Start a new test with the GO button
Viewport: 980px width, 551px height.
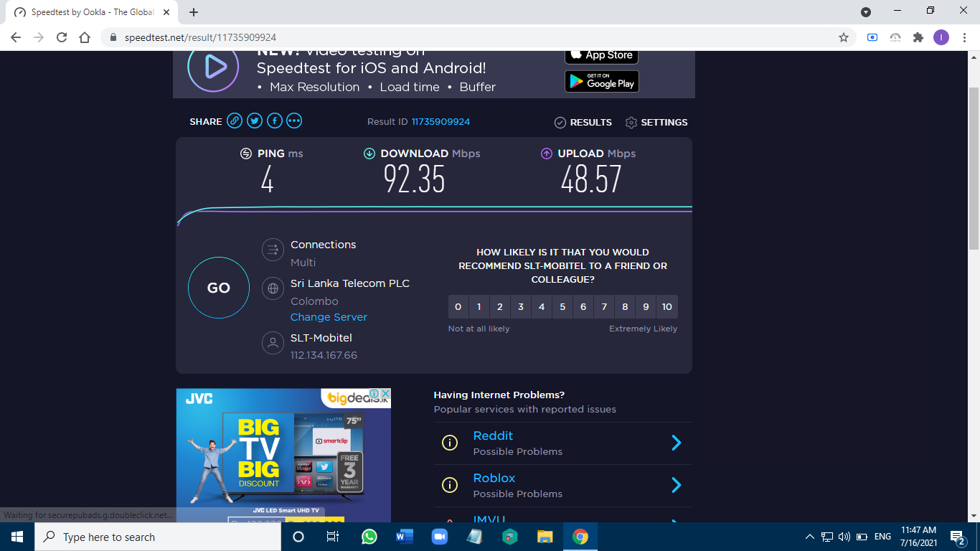coord(219,288)
